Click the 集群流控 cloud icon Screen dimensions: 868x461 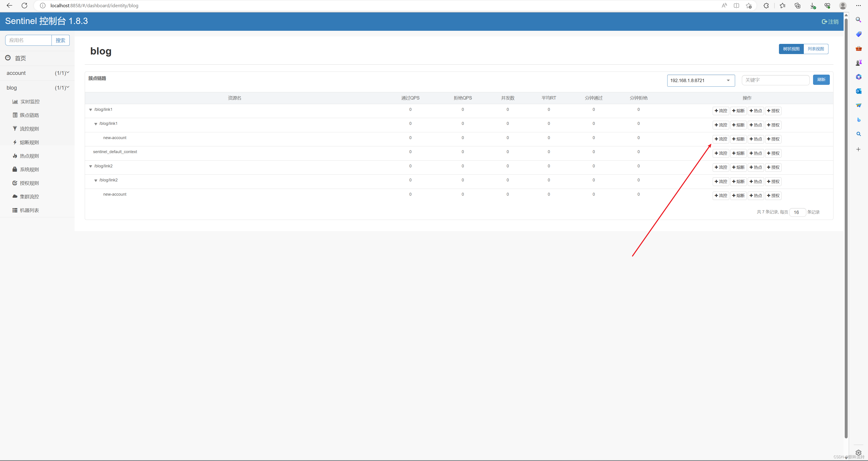point(15,196)
